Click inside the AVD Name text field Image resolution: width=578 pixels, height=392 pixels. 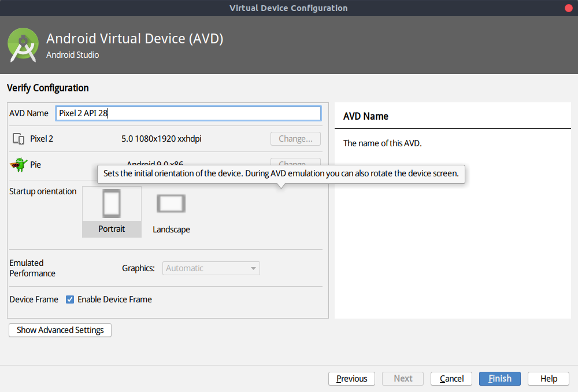(x=188, y=113)
